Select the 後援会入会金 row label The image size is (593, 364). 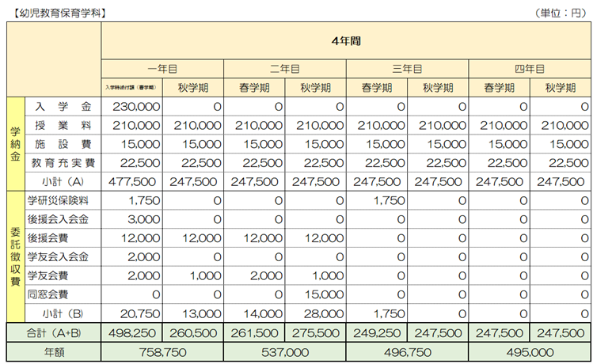tap(58, 219)
